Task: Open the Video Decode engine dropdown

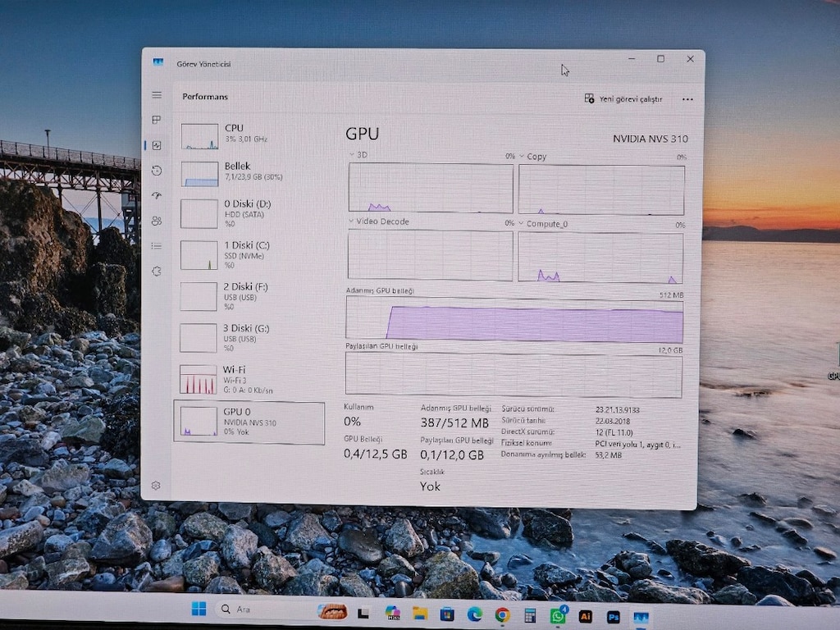Action: (x=379, y=221)
